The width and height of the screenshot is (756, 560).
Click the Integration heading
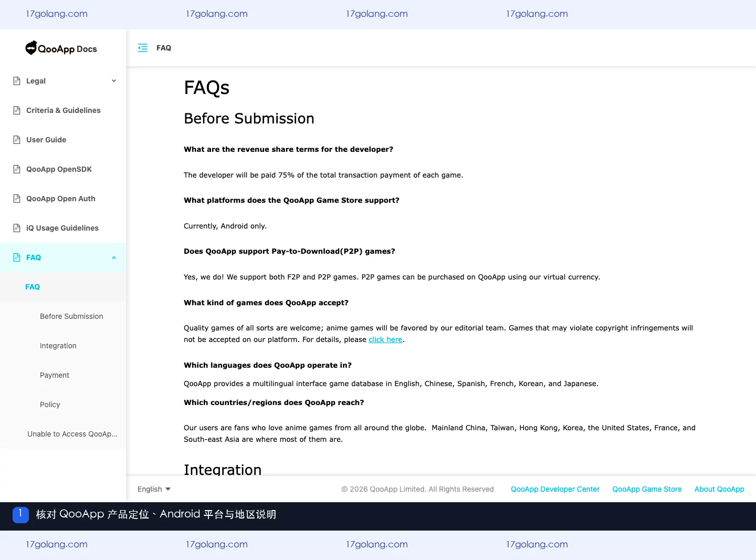click(223, 469)
